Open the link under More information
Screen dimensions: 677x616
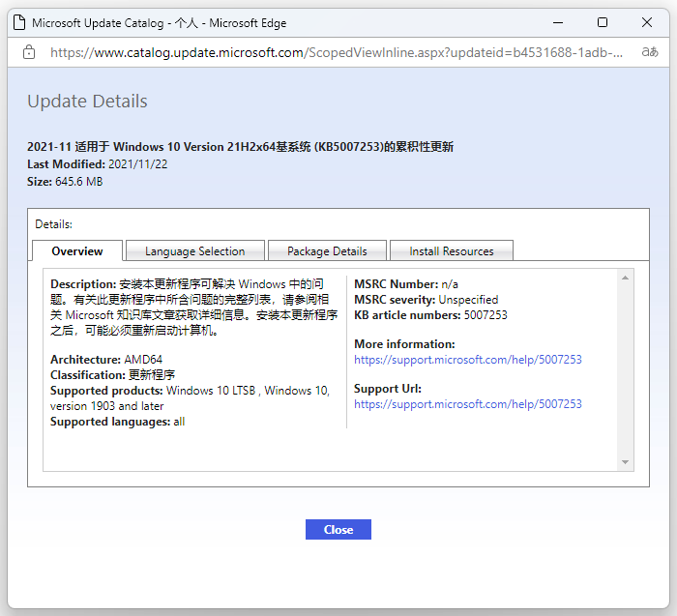(x=468, y=360)
